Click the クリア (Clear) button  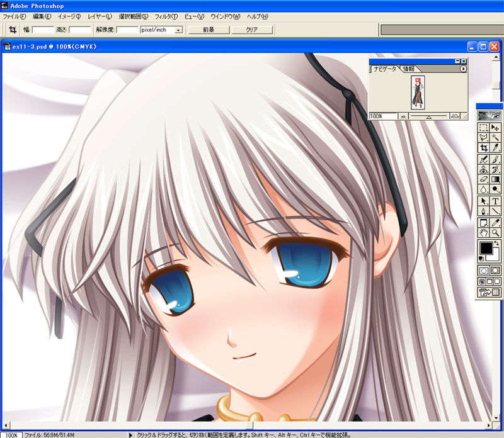point(252,30)
